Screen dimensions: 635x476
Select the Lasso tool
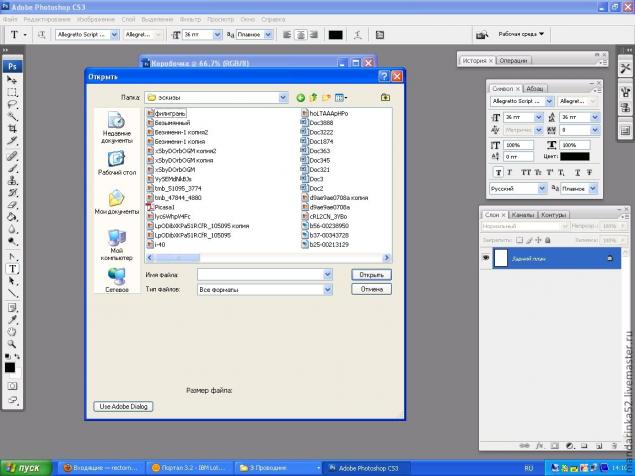(x=12, y=105)
